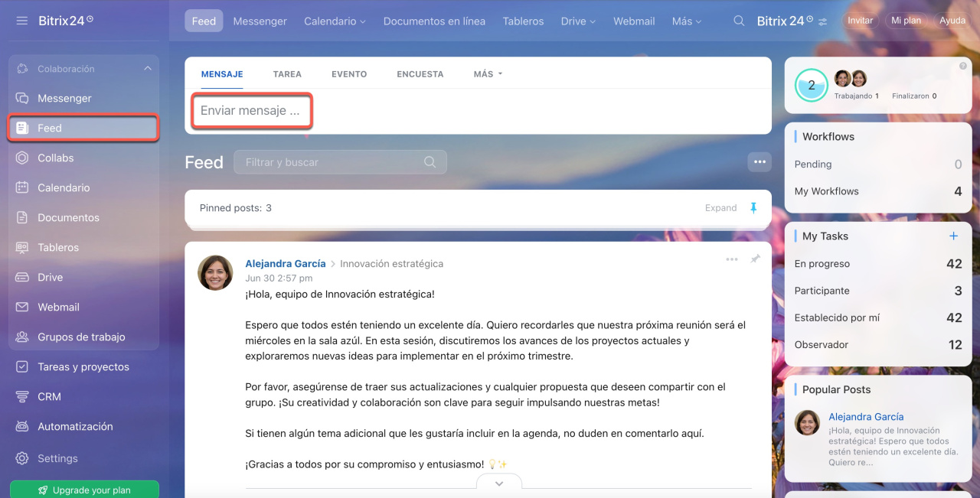Click the Collabs sidebar icon
Viewport: 980px width, 498px height.
pyautogui.click(x=22, y=158)
